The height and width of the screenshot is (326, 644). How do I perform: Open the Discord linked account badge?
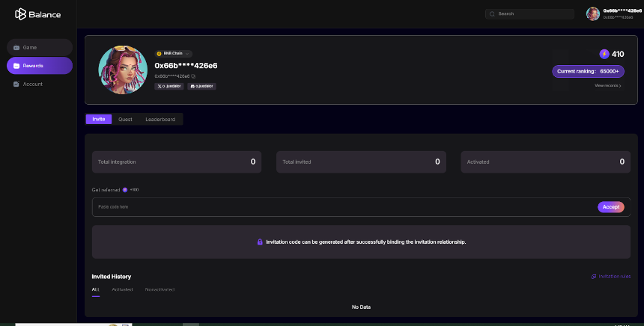[x=201, y=86]
